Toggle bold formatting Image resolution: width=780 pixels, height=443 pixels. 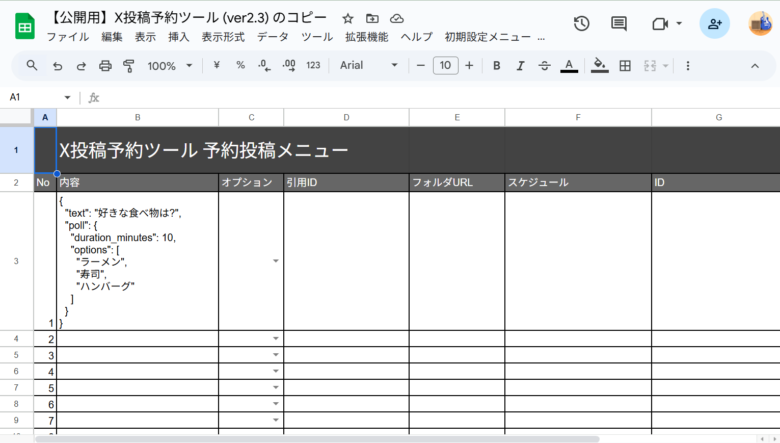(496, 66)
